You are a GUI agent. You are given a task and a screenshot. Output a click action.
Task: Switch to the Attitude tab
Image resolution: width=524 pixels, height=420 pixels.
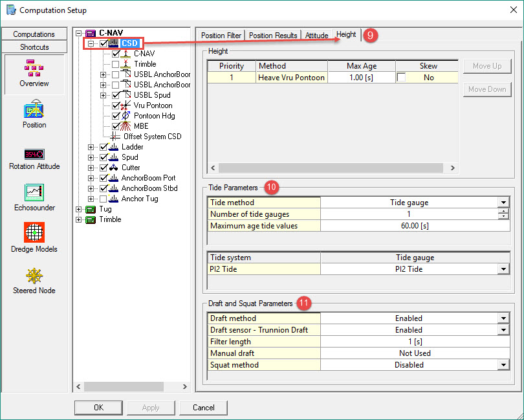pyautogui.click(x=316, y=36)
